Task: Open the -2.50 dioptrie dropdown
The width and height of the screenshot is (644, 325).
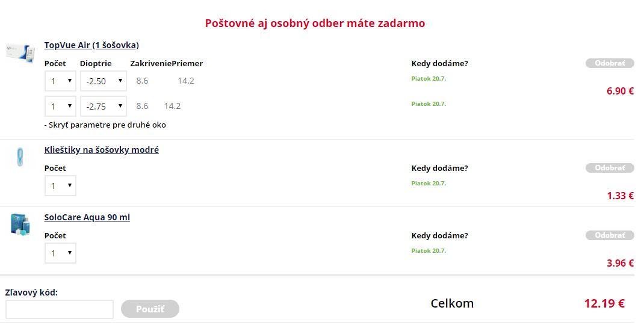Action: click(x=104, y=81)
